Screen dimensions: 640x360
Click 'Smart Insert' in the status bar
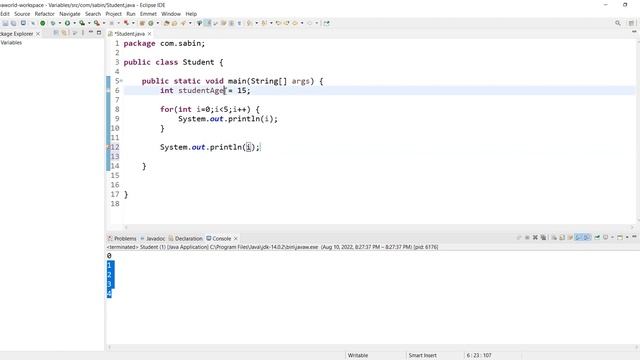click(x=422, y=356)
